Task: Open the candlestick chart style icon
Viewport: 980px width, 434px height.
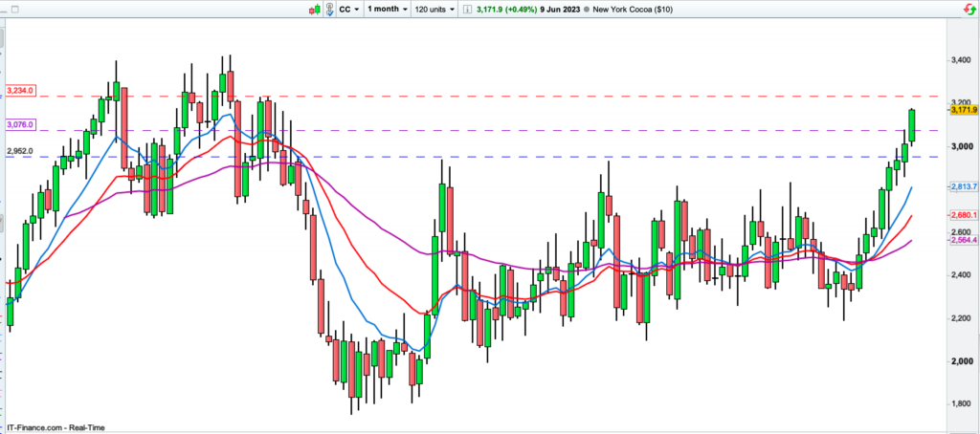Action: [314, 10]
